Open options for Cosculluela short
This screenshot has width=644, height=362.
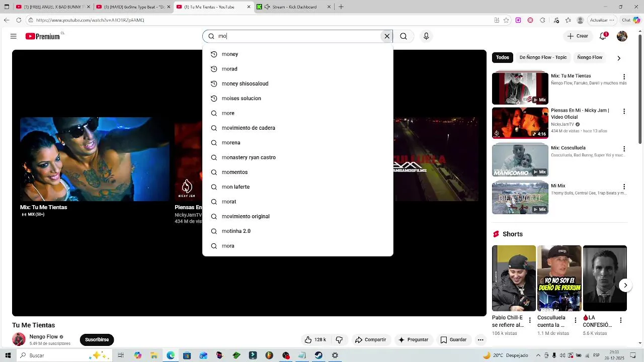575,320
